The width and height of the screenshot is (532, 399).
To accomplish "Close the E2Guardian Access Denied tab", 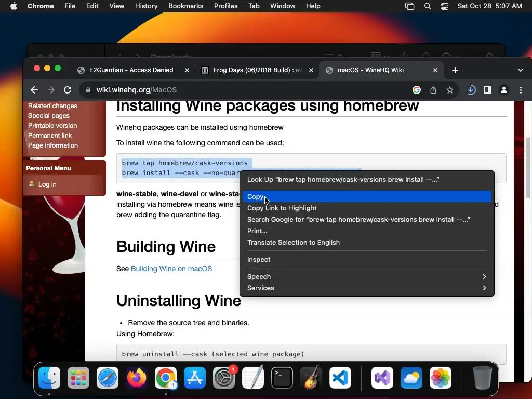I will coord(187,70).
